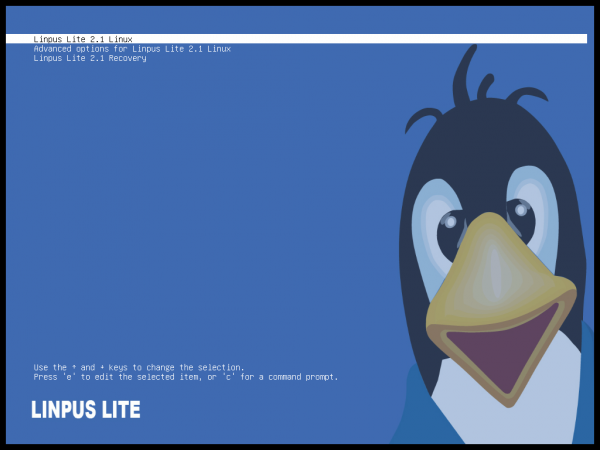Click the text 'Use the ↑ and ↓ keys to change the selection.'
Screen dimensions: 600x450
(139, 367)
